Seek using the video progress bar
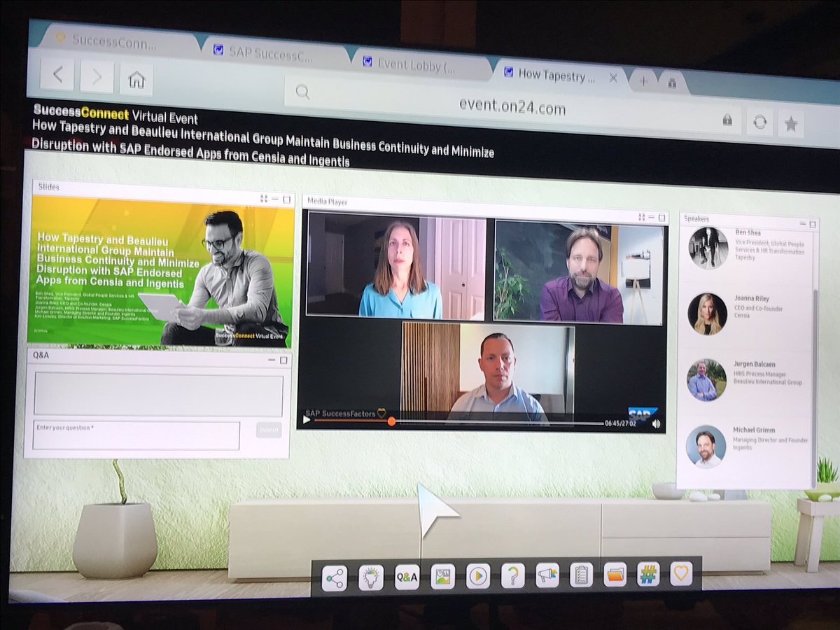 (x=458, y=422)
